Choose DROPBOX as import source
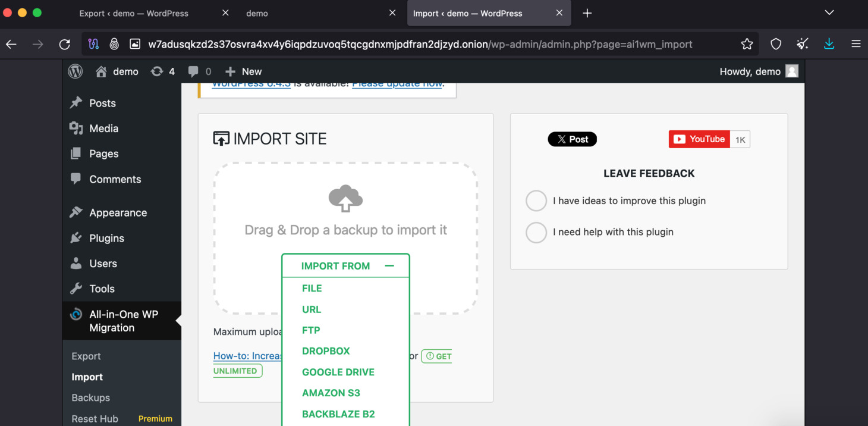Image resolution: width=868 pixels, height=426 pixels. point(326,351)
